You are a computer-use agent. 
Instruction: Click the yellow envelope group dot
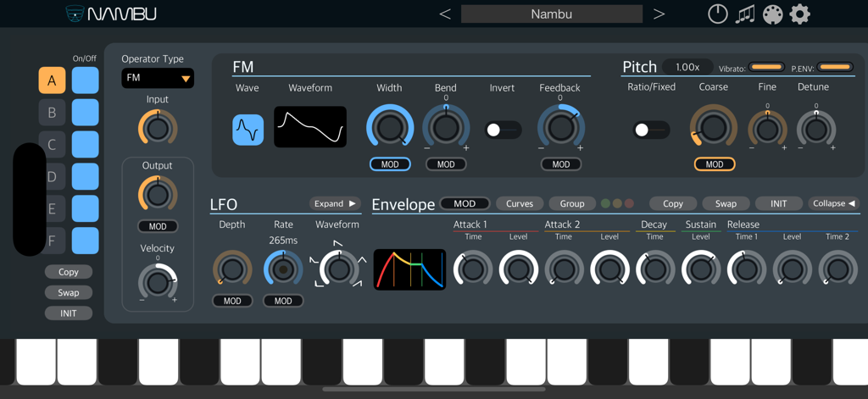click(617, 203)
